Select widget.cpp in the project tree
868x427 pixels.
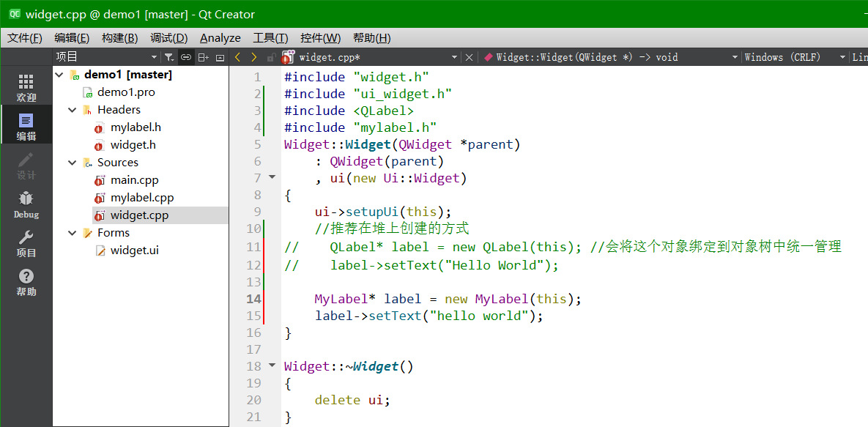(x=141, y=215)
